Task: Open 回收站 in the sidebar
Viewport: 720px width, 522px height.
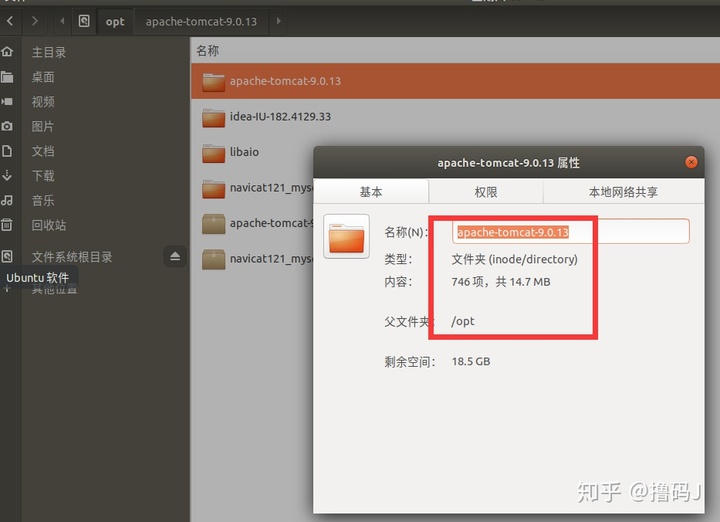Action: [49, 225]
